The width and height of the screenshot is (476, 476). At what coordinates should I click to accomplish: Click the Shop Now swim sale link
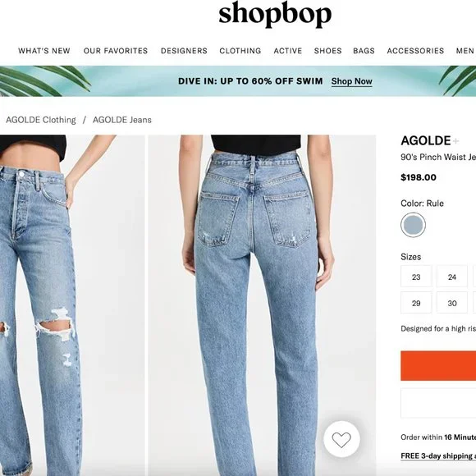coord(351,81)
